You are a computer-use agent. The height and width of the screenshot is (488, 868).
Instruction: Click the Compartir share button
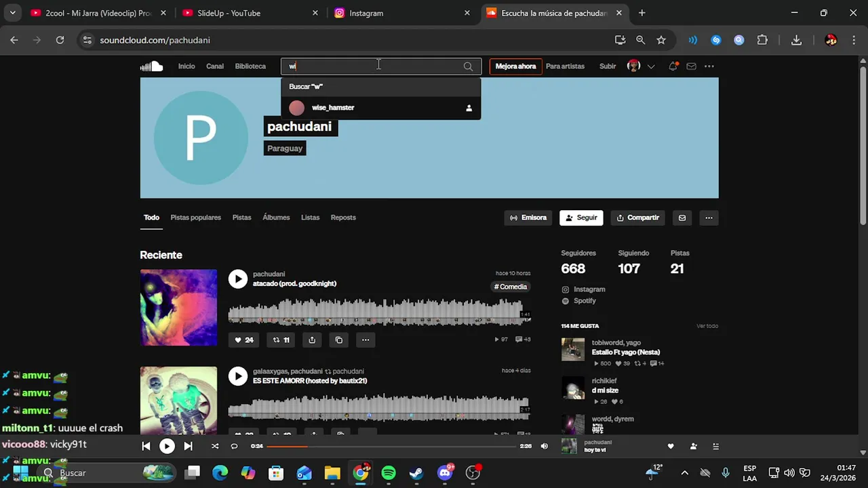[638, 218]
